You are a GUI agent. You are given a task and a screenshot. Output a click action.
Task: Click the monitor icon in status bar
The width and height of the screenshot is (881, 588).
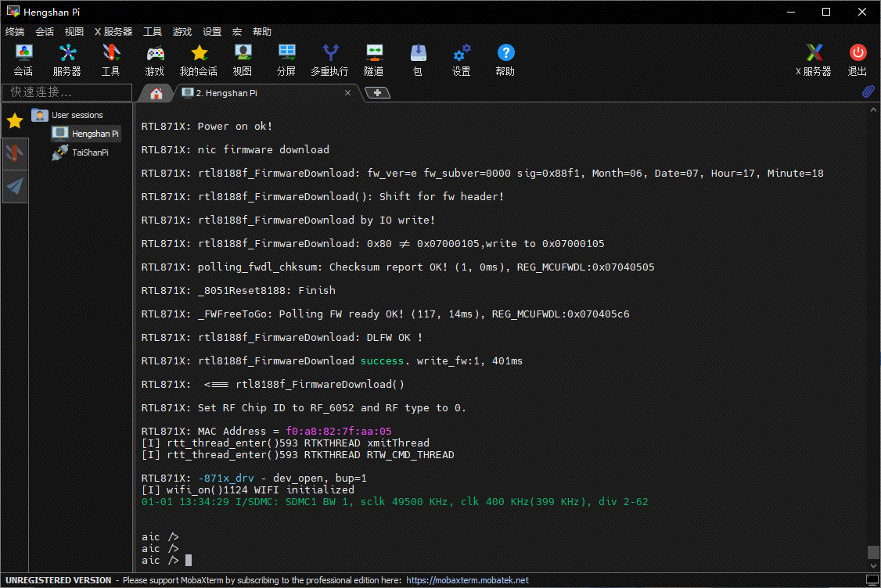[x=872, y=579]
